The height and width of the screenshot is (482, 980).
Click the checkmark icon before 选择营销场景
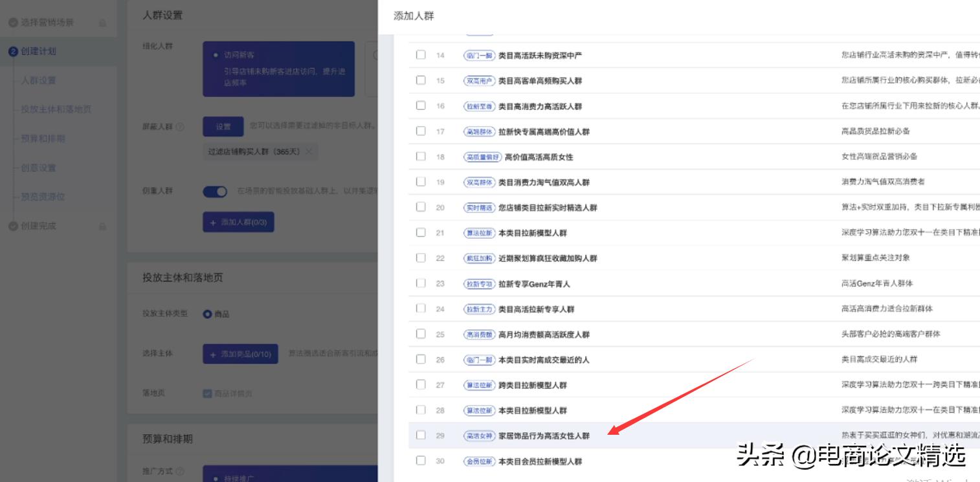click(12, 23)
